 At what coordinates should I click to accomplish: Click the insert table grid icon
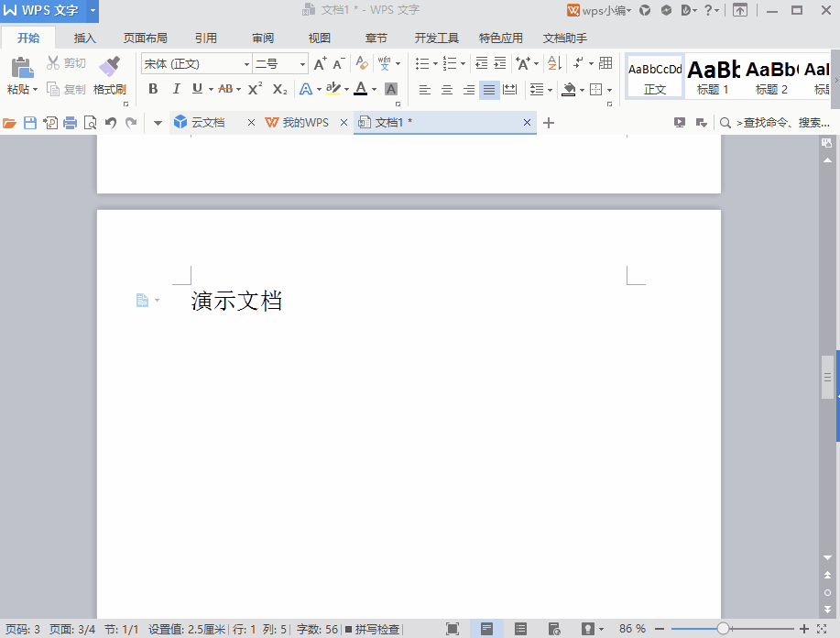click(605, 64)
